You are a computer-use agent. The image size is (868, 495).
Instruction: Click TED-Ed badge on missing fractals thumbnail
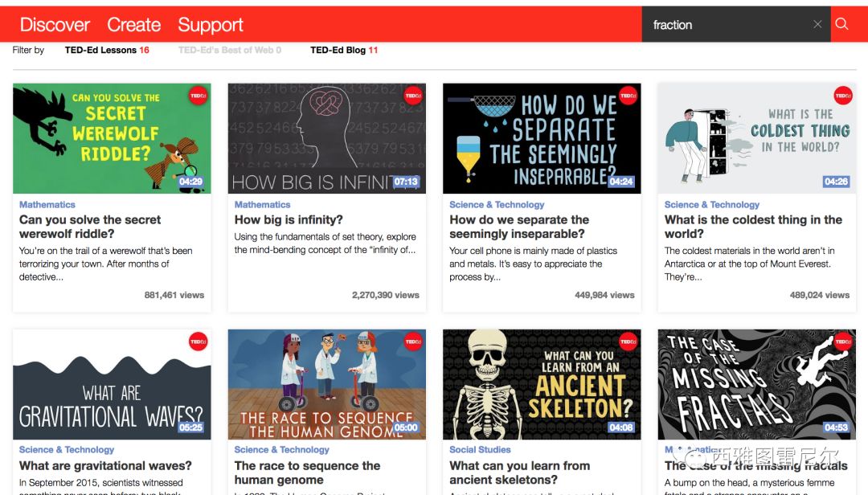point(843,342)
